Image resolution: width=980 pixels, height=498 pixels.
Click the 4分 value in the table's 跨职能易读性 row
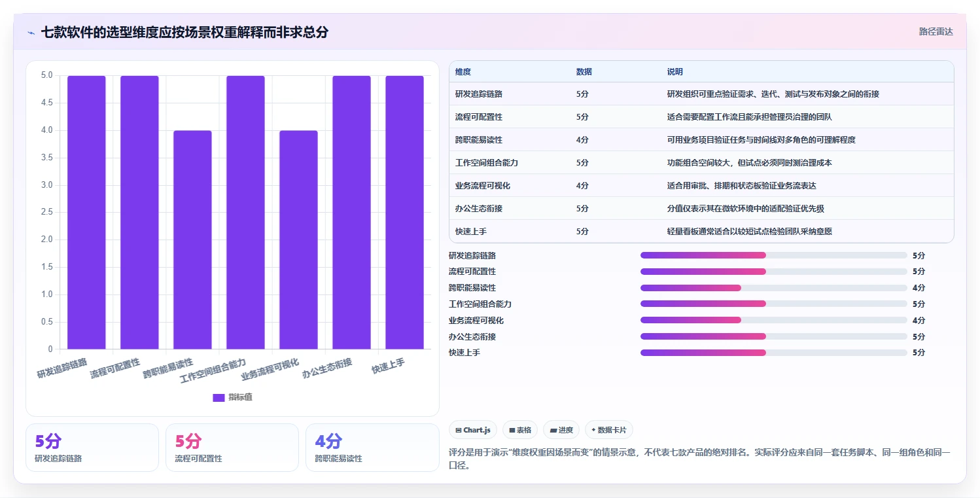[582, 140]
